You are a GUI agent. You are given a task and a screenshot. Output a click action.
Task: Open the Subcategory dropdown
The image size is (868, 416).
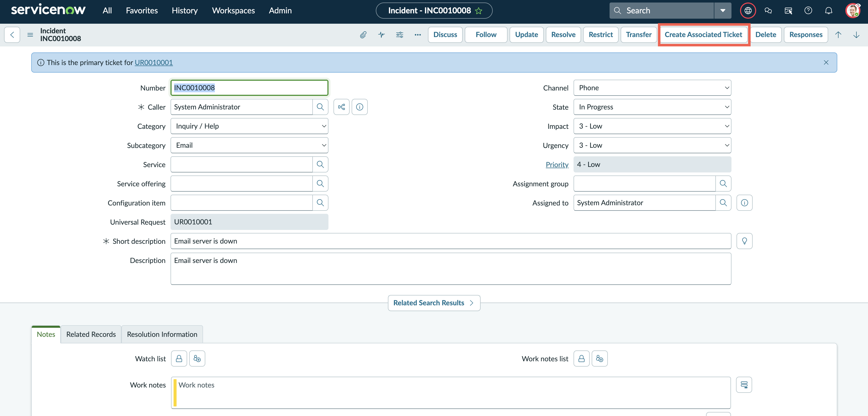point(249,145)
